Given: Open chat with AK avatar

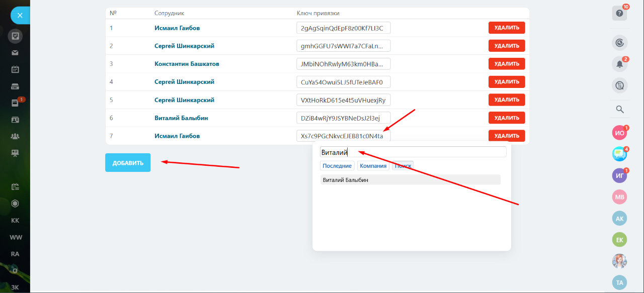Looking at the screenshot, I should pyautogui.click(x=619, y=218).
